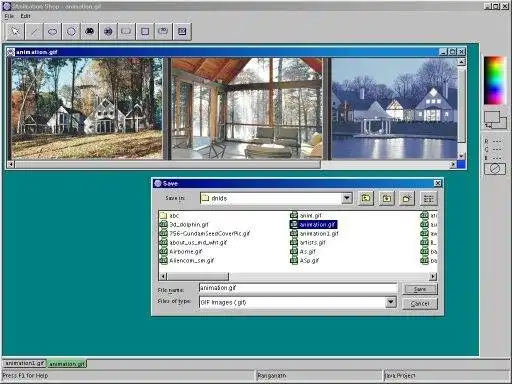512x384 pixels.
Task: Click the Save dialog title icon
Action: coord(158,183)
